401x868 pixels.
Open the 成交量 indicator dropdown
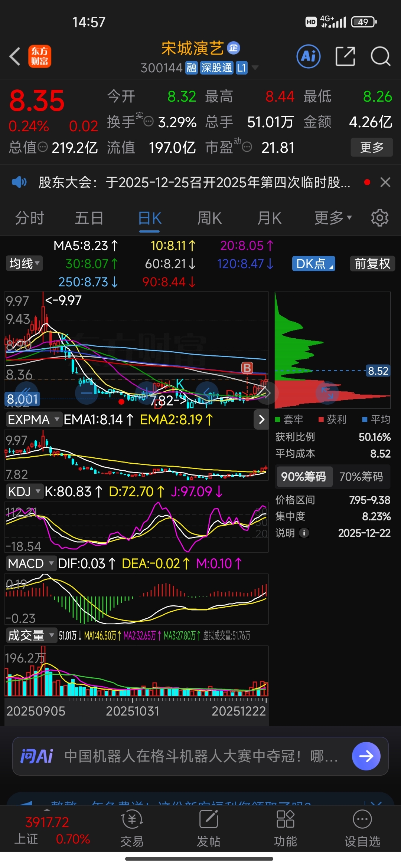(31, 635)
